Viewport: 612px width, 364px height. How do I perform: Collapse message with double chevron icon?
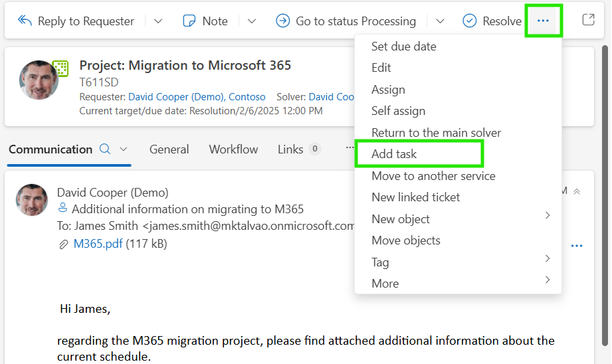(577, 191)
